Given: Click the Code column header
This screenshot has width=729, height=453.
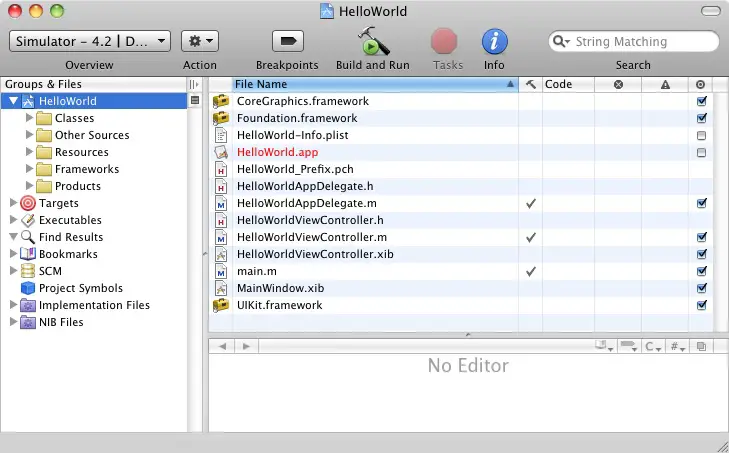Looking at the screenshot, I should pyautogui.click(x=566, y=84).
